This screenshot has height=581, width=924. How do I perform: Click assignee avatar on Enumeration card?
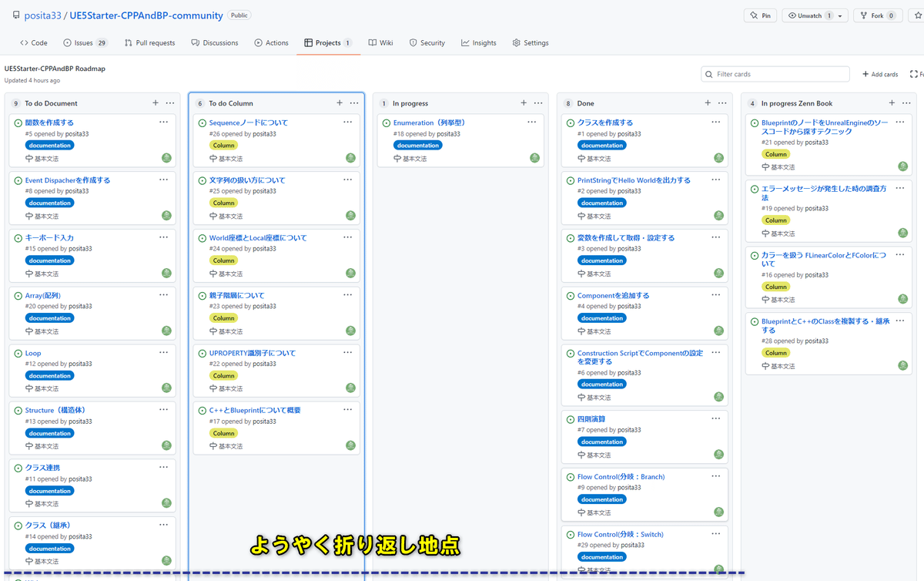pyautogui.click(x=534, y=158)
